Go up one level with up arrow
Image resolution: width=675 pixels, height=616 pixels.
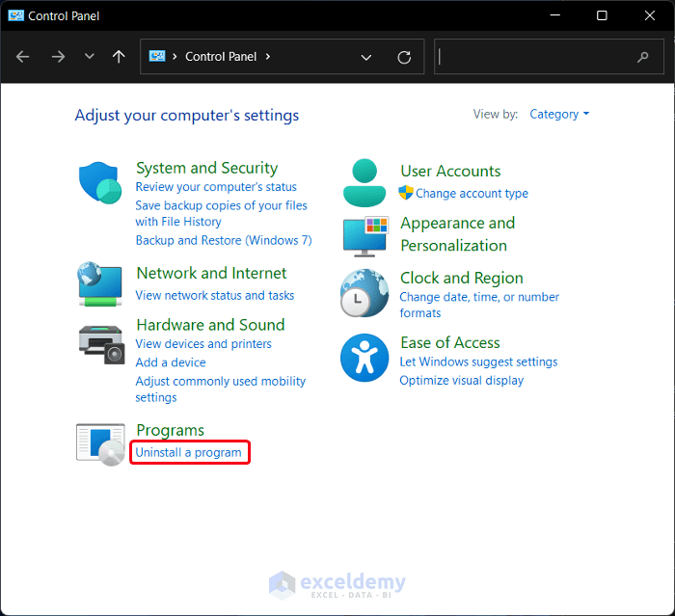point(119,56)
